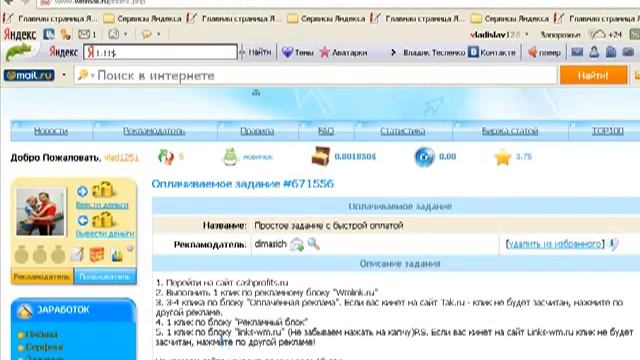The height and width of the screenshot is (360, 640).
Task: Focus the Yandex search field containing 1.11$
Action: click(x=160, y=52)
